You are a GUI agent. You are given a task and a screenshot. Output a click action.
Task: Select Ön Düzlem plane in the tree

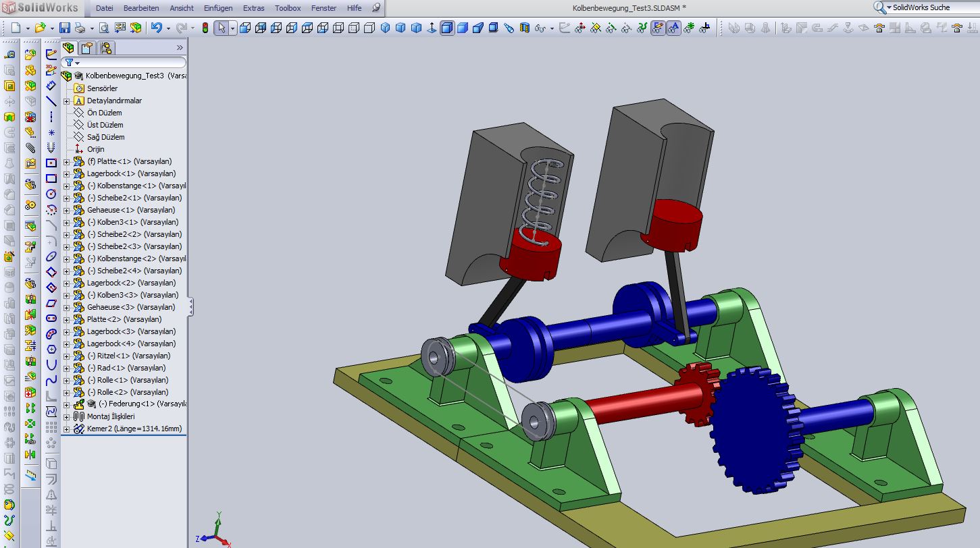point(104,113)
